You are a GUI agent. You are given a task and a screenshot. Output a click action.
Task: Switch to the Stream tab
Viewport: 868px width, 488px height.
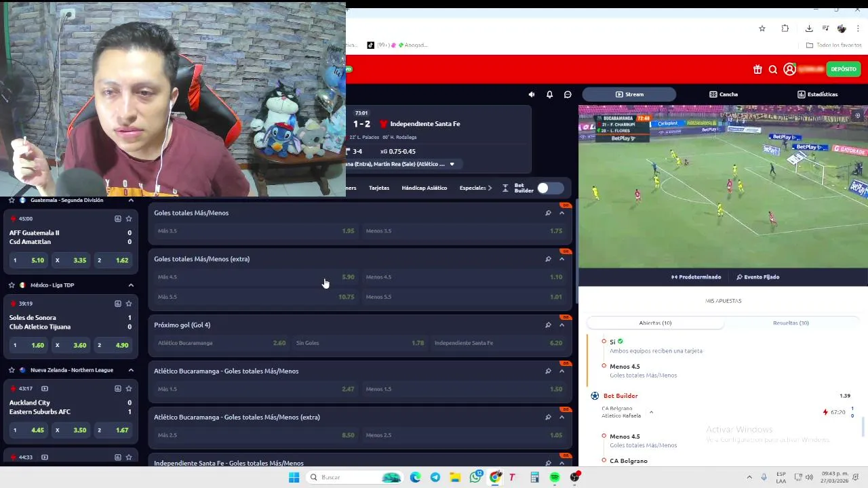point(629,94)
